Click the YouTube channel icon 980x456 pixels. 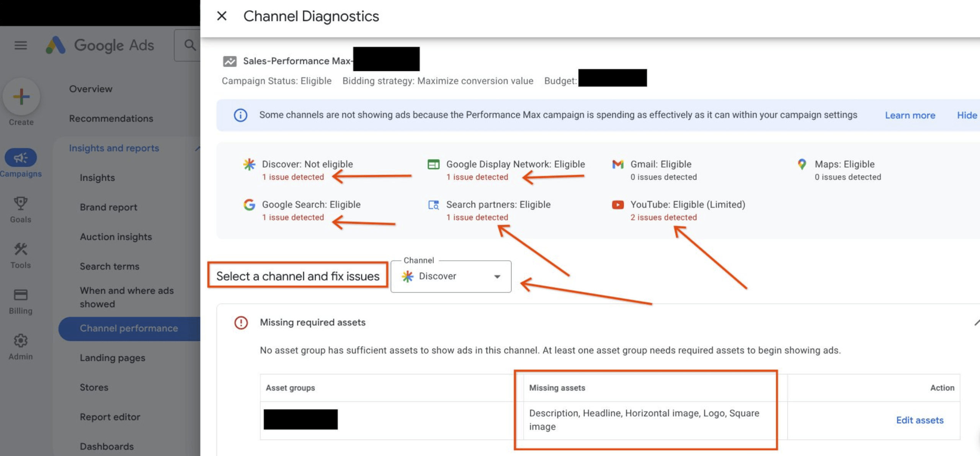click(x=618, y=205)
